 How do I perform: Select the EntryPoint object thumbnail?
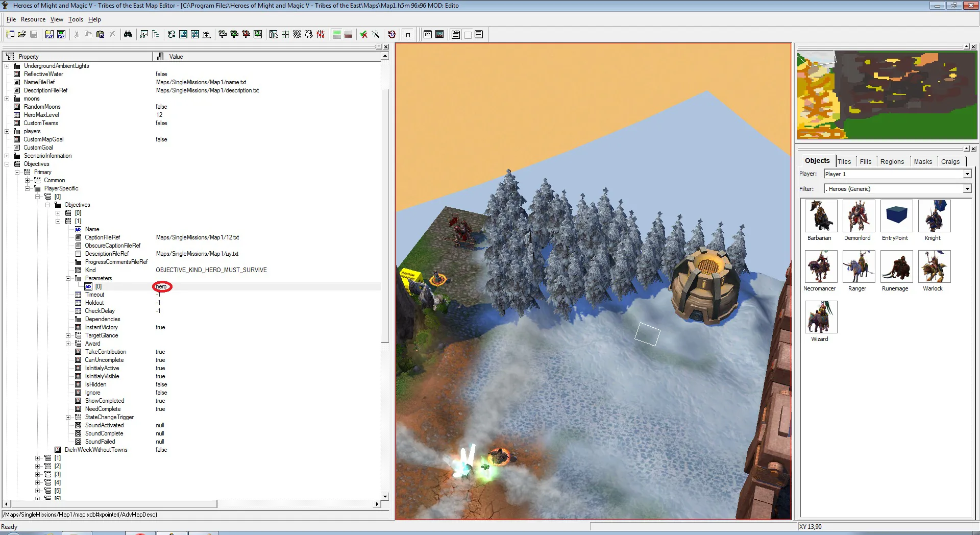click(896, 216)
